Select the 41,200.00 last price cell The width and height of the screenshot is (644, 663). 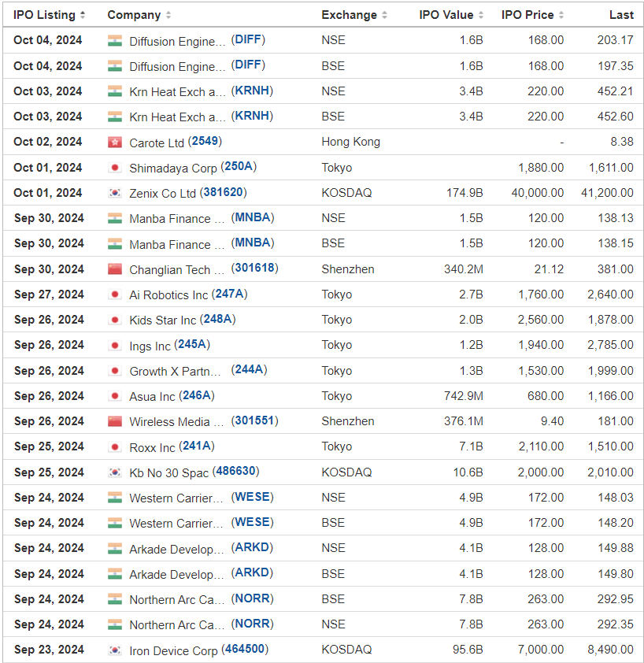pyautogui.click(x=607, y=193)
